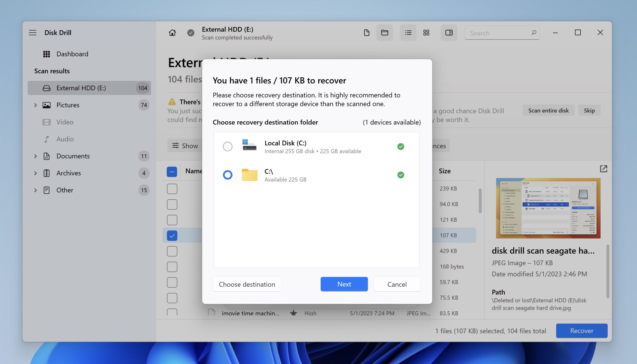Expand the Pictures tree chevron
This screenshot has height=364, width=637.
click(x=35, y=105)
